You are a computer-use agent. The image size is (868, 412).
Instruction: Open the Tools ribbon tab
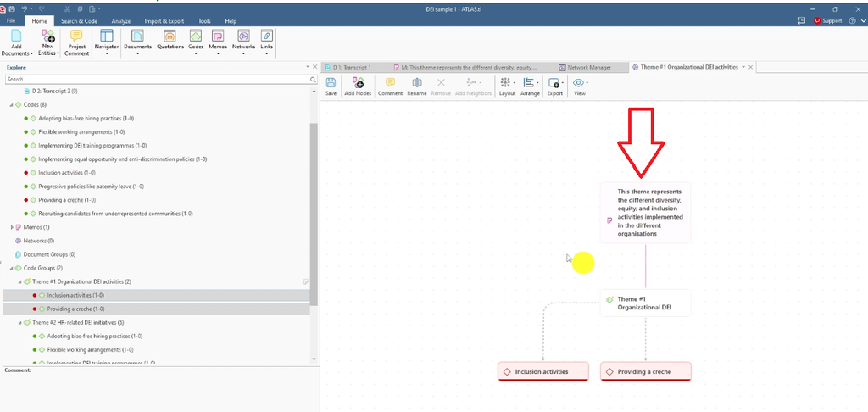click(x=204, y=21)
